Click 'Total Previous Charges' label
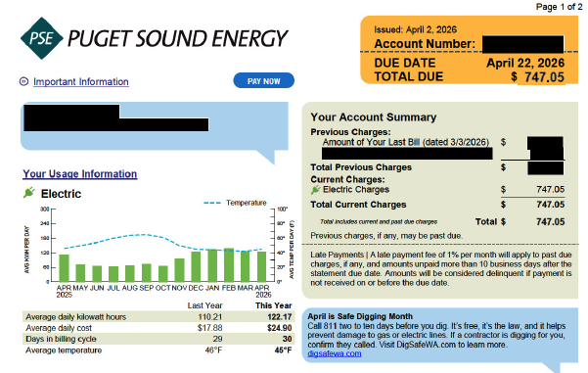The width and height of the screenshot is (588, 373). (361, 167)
